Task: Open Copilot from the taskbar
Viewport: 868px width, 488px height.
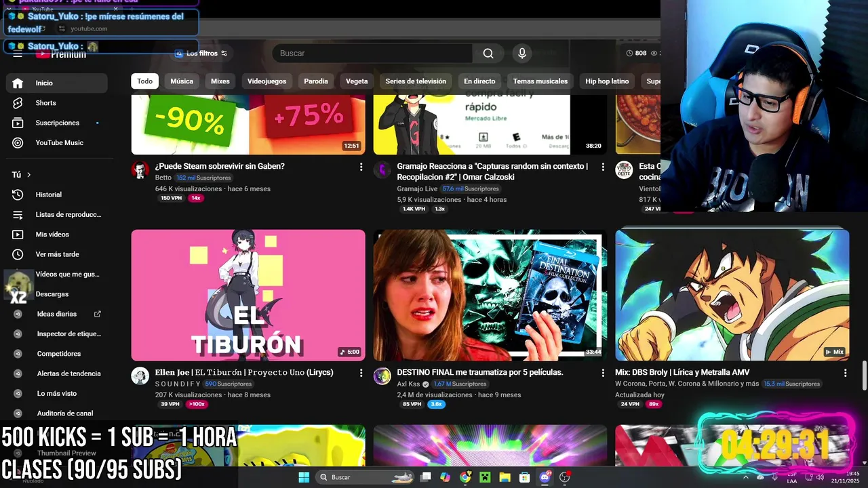Action: [x=445, y=477]
